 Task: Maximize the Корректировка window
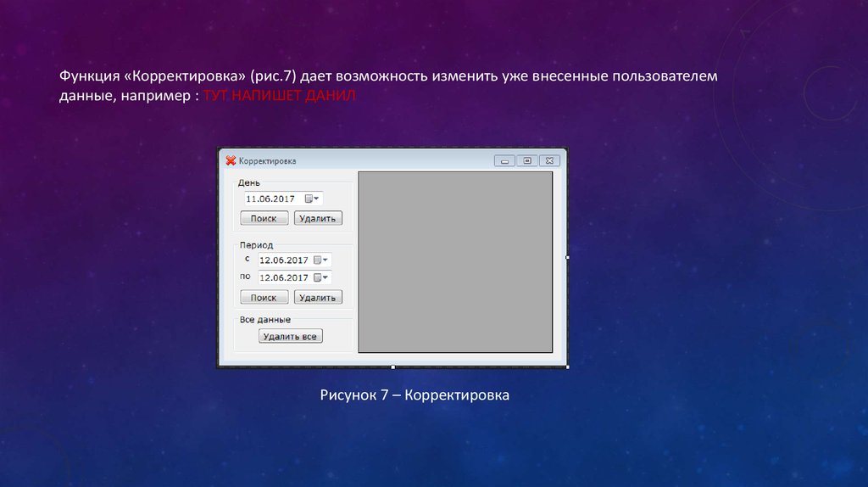point(527,160)
